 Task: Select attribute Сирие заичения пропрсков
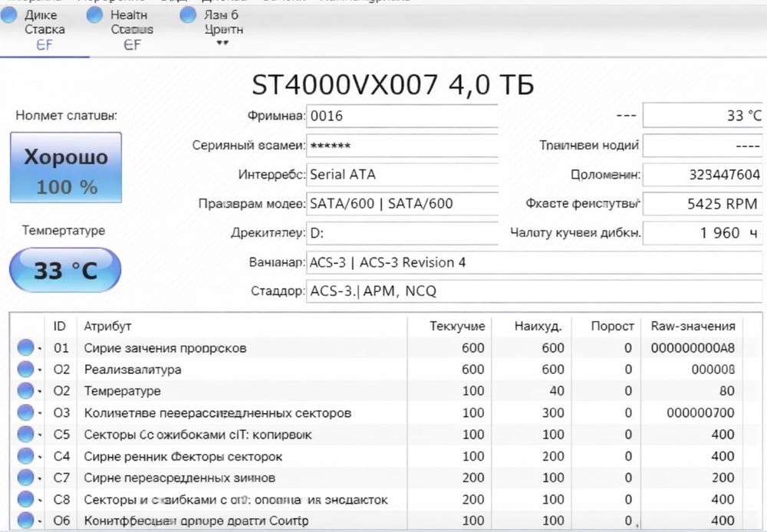pos(165,348)
